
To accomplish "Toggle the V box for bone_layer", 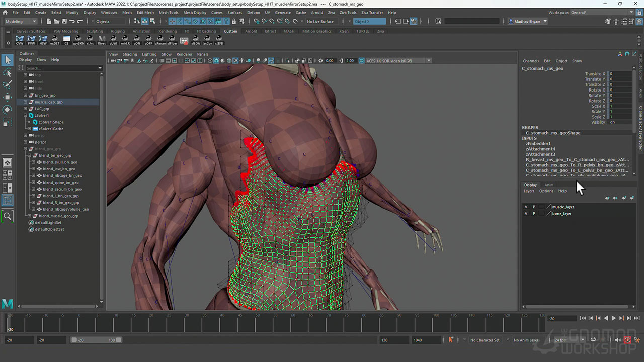I will point(526,214).
